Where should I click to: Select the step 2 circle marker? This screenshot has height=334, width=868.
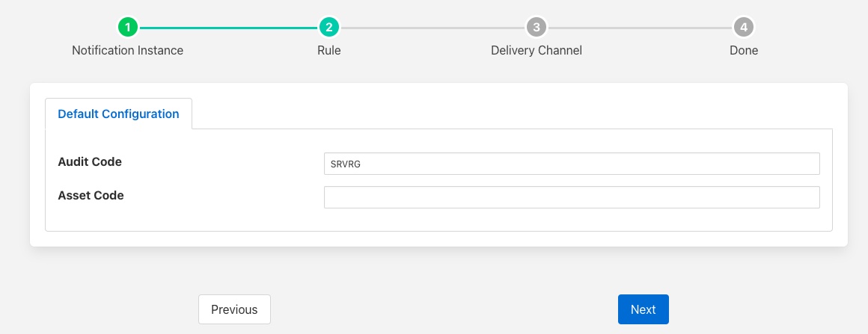pyautogui.click(x=328, y=28)
